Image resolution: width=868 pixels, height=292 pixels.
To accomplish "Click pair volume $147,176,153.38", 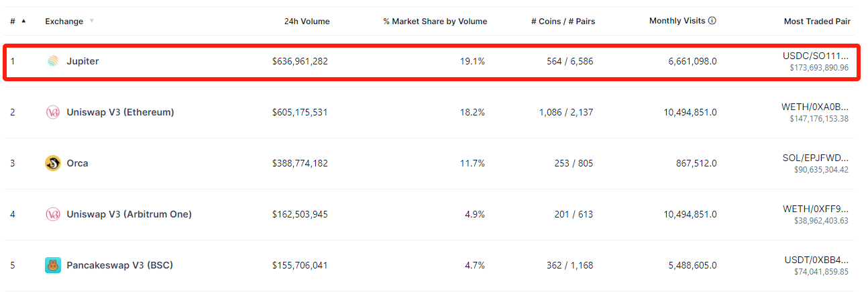I will [x=819, y=119].
